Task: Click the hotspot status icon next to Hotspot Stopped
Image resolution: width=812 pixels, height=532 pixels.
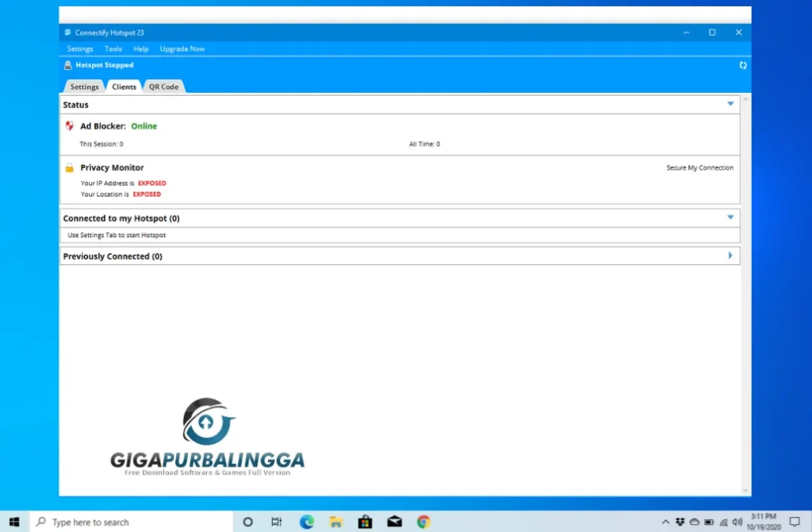Action: (x=67, y=66)
